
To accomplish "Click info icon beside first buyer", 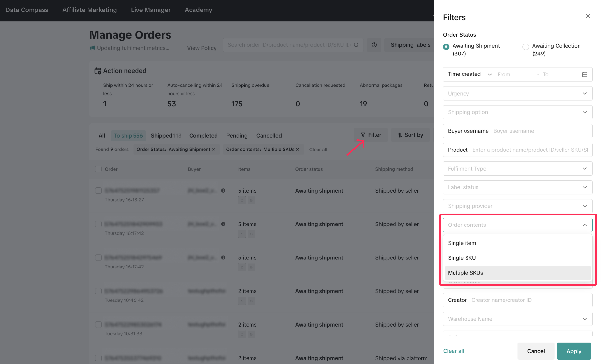I will click(223, 191).
